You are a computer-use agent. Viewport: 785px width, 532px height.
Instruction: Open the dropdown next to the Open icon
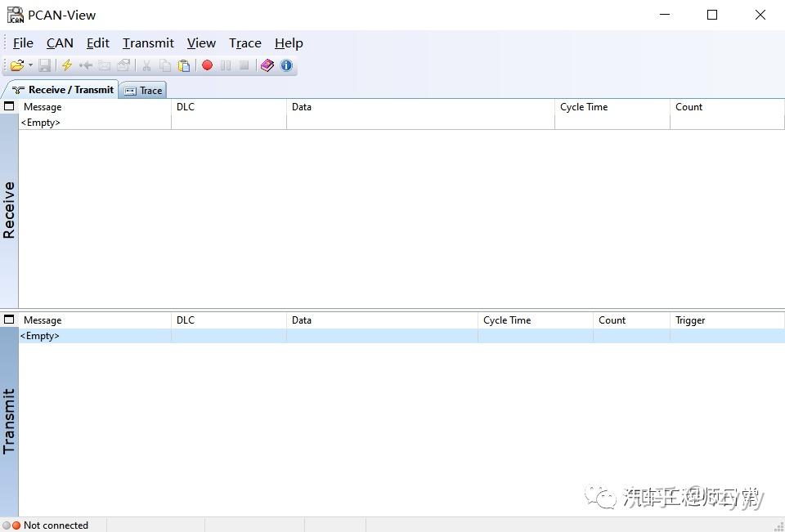pos(29,65)
